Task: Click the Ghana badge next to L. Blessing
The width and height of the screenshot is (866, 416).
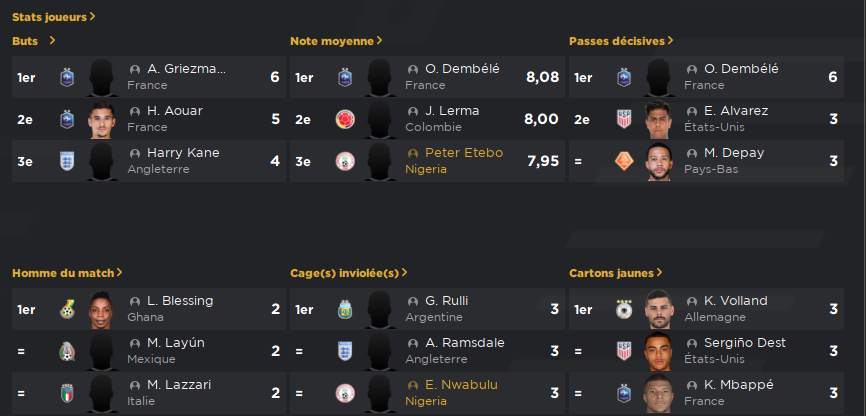Action: (x=67, y=309)
